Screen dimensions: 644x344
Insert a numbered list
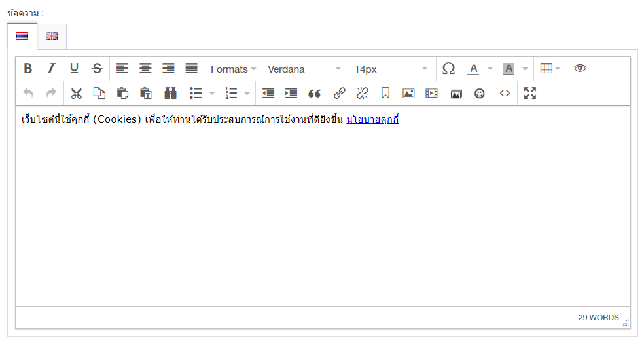click(231, 93)
